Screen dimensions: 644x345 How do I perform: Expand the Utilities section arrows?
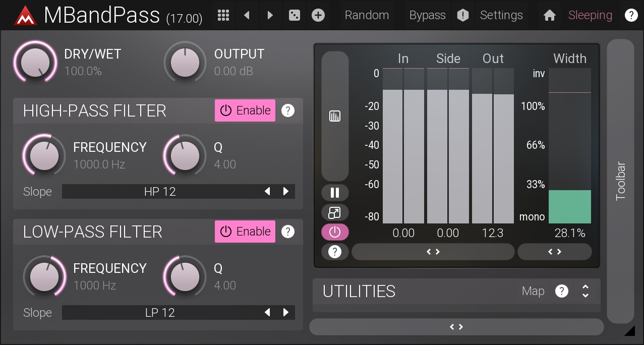(x=586, y=291)
